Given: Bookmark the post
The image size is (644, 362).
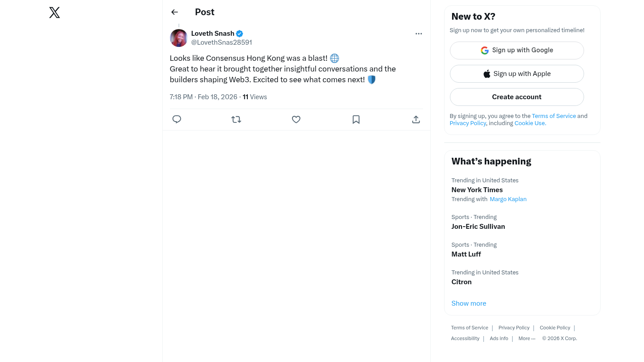Looking at the screenshot, I should point(356,119).
